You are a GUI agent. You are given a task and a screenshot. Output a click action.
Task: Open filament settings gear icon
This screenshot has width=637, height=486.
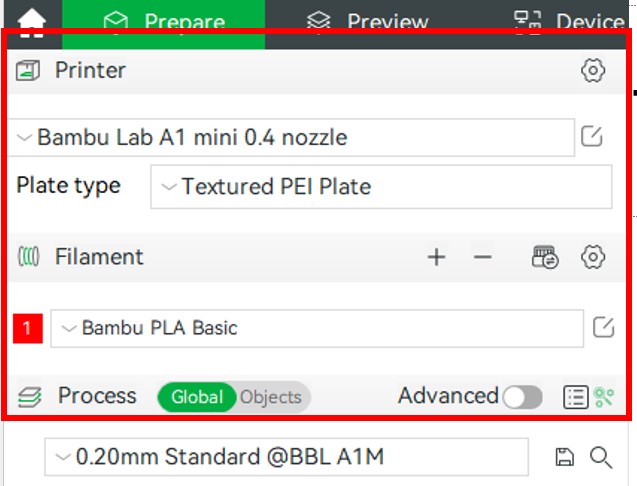(x=593, y=258)
